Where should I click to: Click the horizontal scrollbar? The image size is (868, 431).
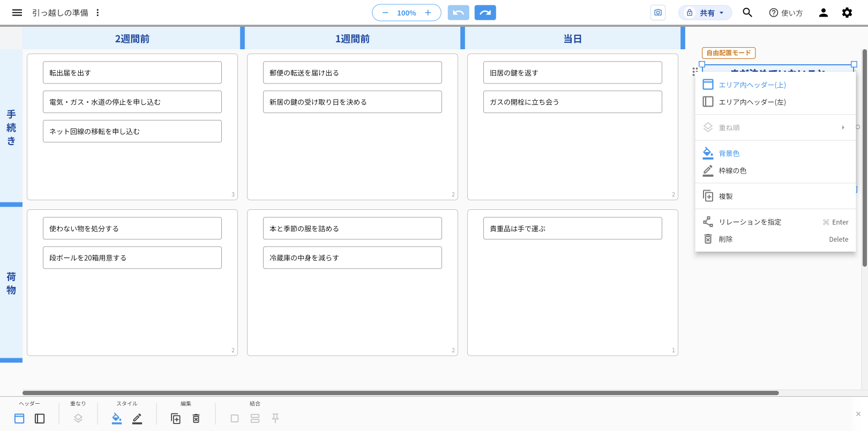click(400, 393)
